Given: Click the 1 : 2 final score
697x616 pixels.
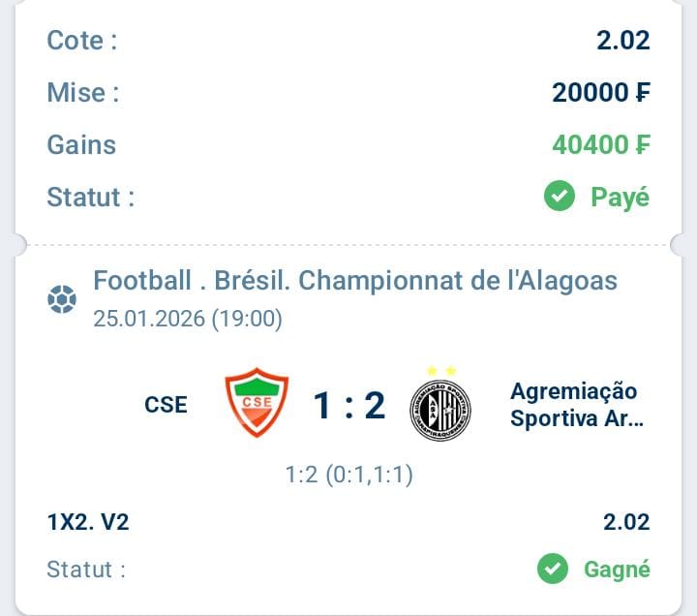Looking at the screenshot, I should pos(349,406).
